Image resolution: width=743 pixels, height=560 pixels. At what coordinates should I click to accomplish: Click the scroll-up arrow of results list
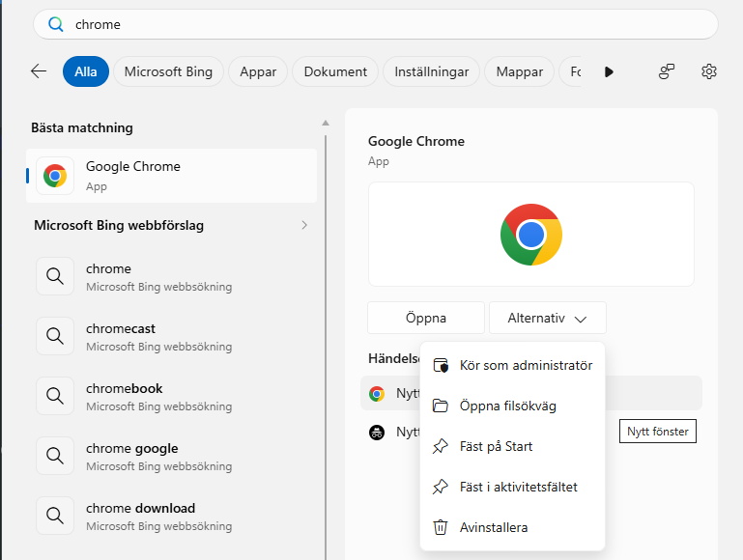pos(326,123)
